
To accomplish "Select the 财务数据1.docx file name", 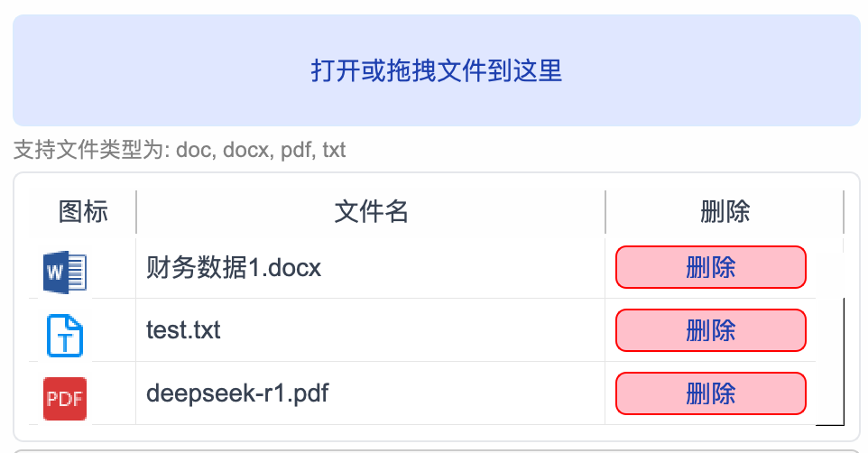I will click(234, 267).
